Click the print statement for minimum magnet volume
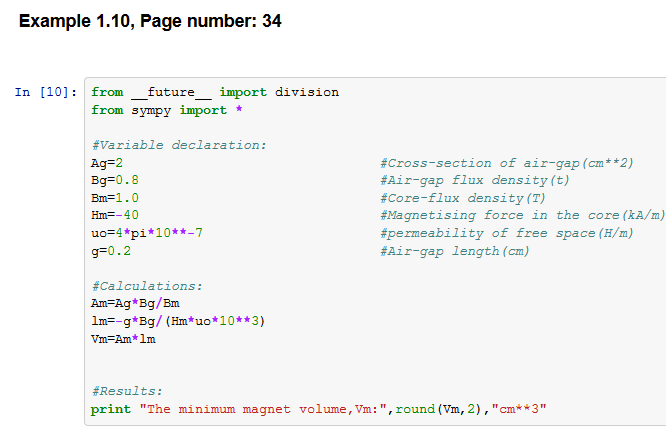This screenshot has width=666, height=426. coord(319,409)
